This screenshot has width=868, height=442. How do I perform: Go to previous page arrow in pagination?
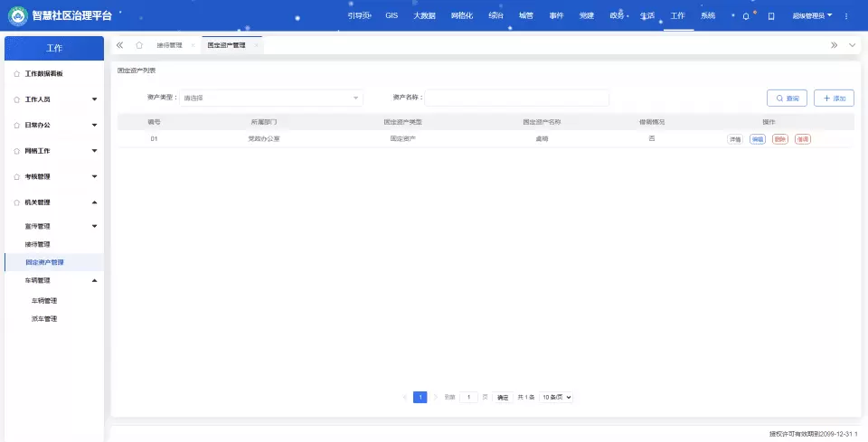click(405, 397)
